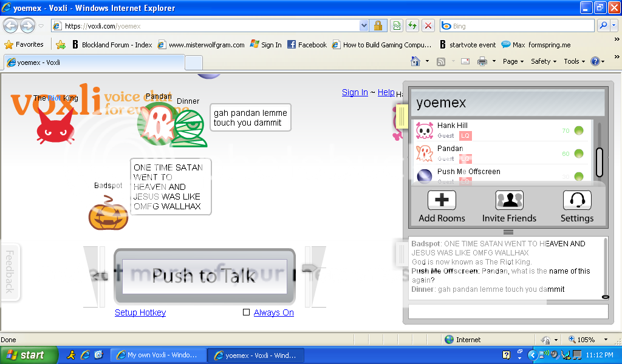Click the green dot in Pandan's list row

pyautogui.click(x=579, y=153)
